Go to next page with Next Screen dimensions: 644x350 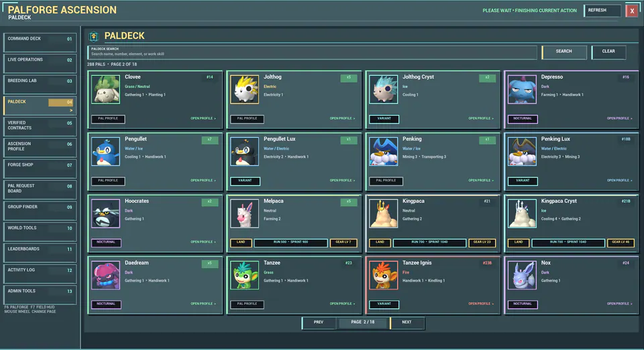tap(407, 323)
